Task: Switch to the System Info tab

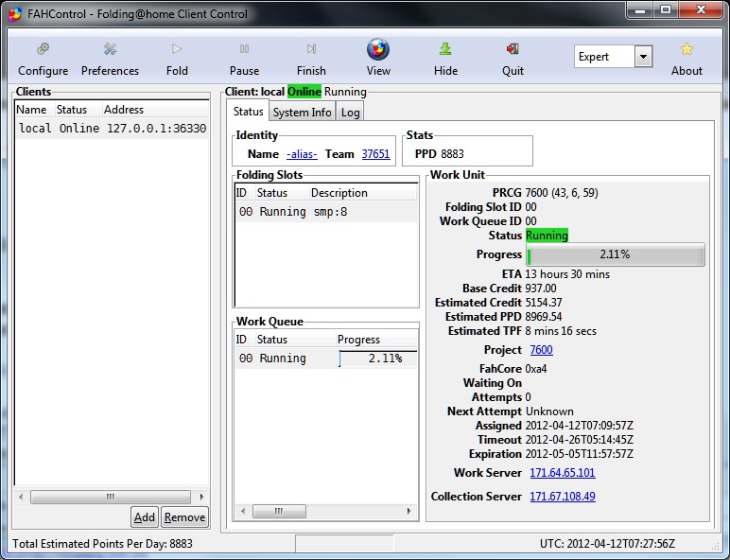Action: tap(302, 113)
